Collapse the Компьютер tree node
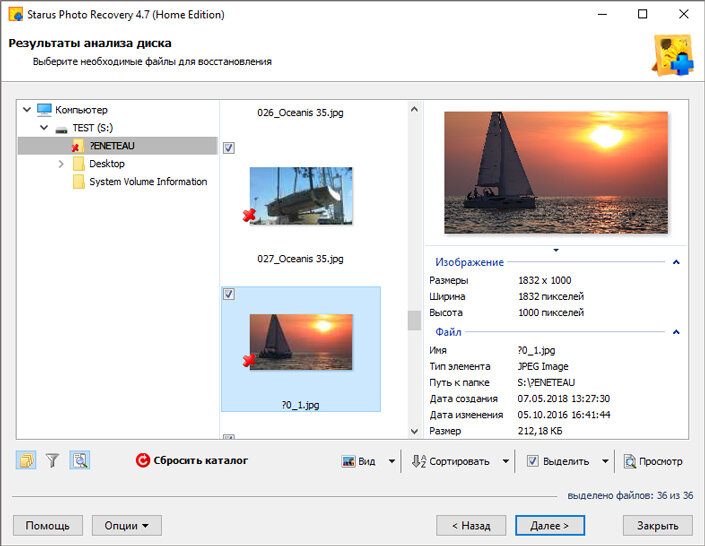This screenshot has height=546, width=705. click(27, 109)
